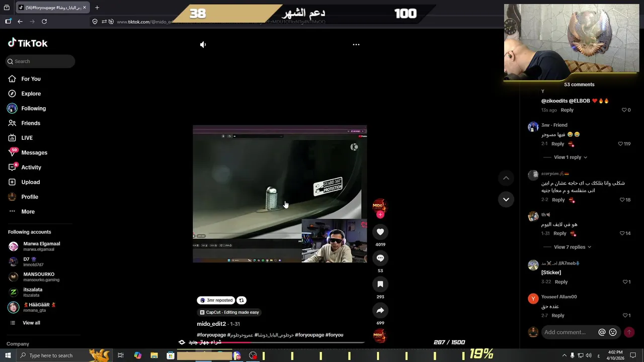The width and height of the screenshot is (644, 362).
Task: Go back in browser history
Action: (x=20, y=22)
